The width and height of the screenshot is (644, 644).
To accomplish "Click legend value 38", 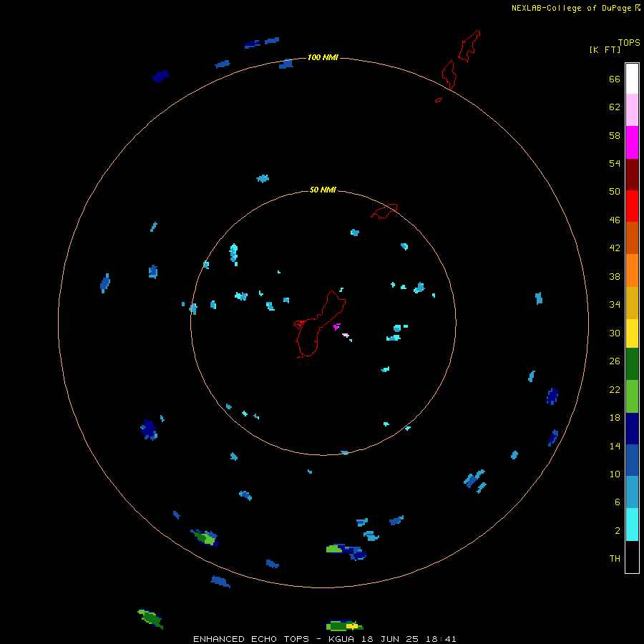I will pos(615,276).
